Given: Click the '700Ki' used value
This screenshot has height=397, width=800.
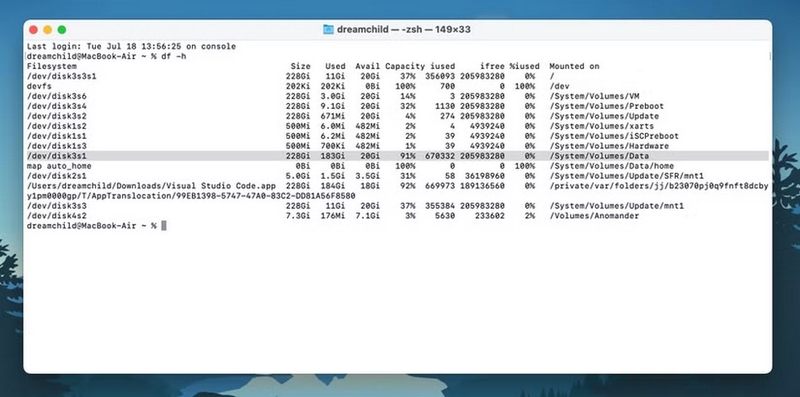Looking at the screenshot, I should (x=333, y=146).
